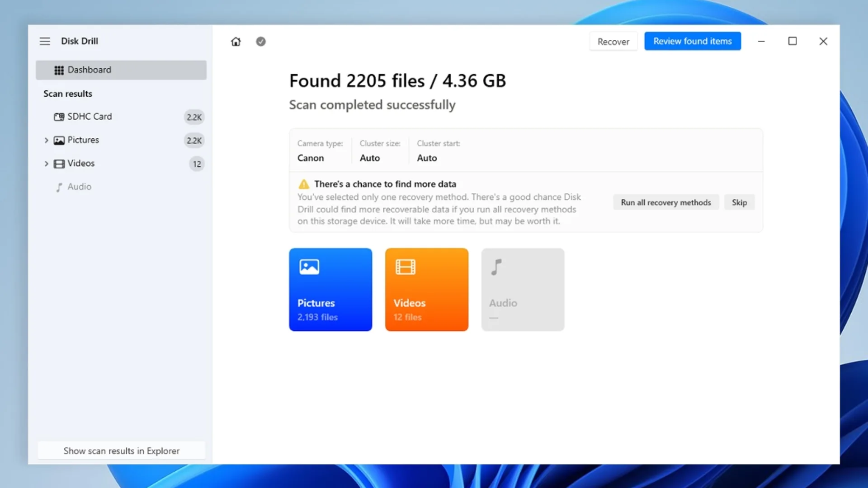Skip the additional recovery suggestion
This screenshot has height=488, width=868.
point(740,202)
